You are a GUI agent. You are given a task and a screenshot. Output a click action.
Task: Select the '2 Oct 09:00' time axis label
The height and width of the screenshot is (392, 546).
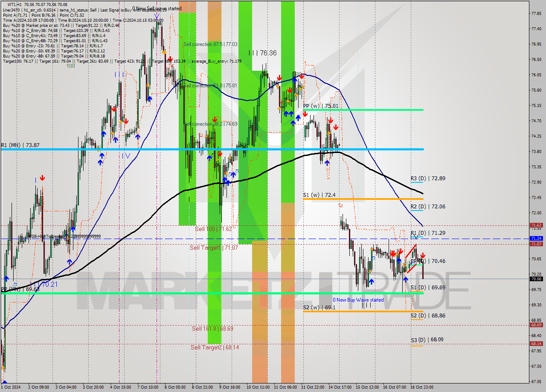pos(38,387)
